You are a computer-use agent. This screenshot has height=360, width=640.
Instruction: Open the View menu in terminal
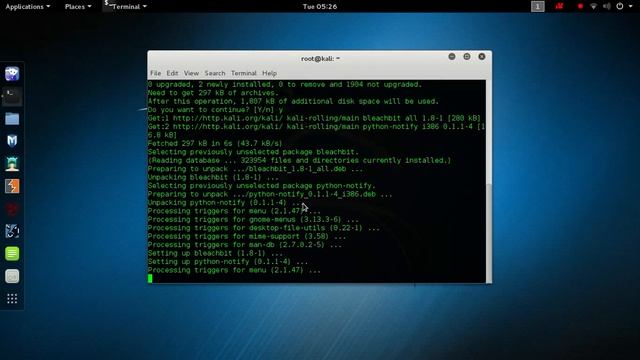(x=191, y=73)
